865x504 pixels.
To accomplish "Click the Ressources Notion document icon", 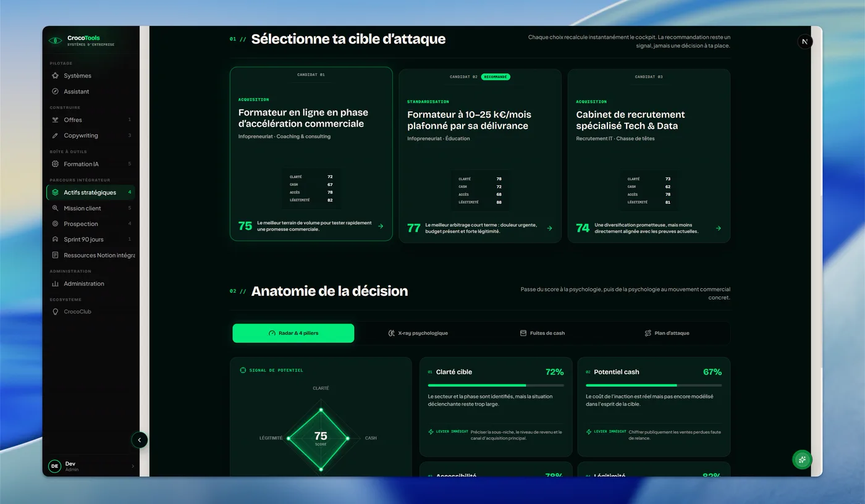I will (55, 255).
